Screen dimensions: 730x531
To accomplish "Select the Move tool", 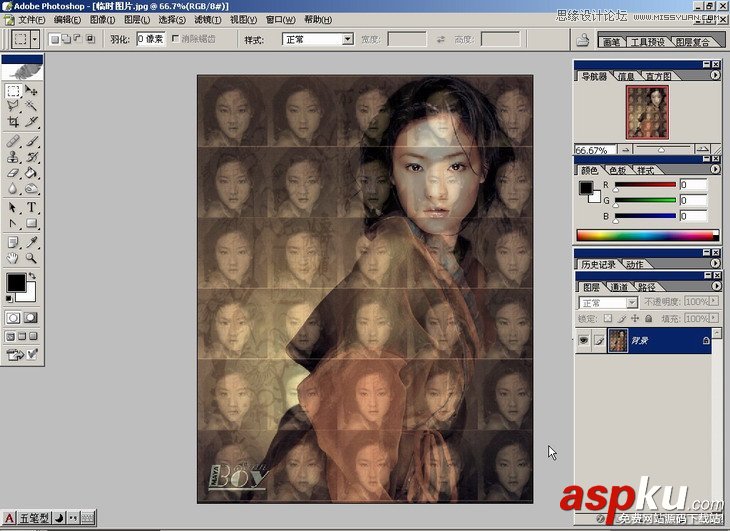I will point(31,90).
